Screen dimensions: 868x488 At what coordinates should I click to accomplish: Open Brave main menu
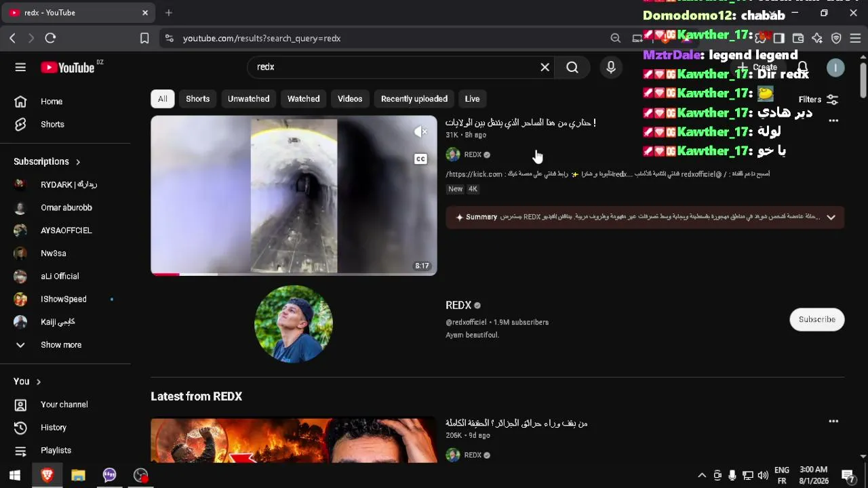tap(855, 39)
